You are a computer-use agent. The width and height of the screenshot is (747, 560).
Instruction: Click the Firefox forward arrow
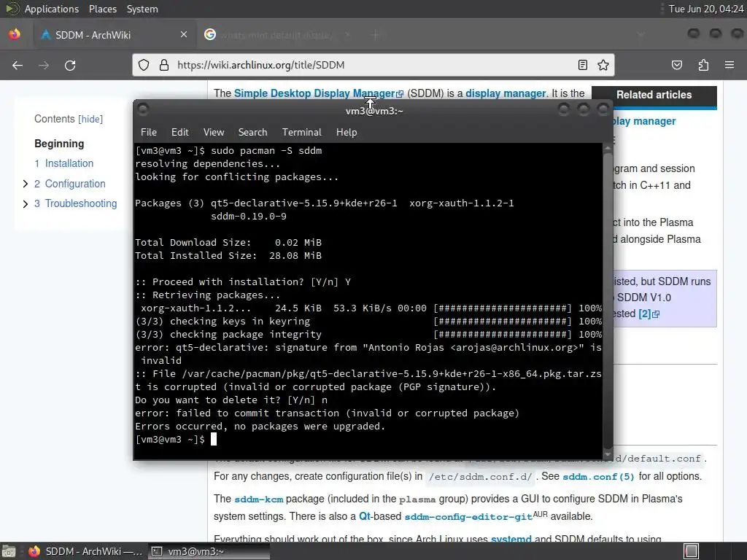tap(44, 65)
